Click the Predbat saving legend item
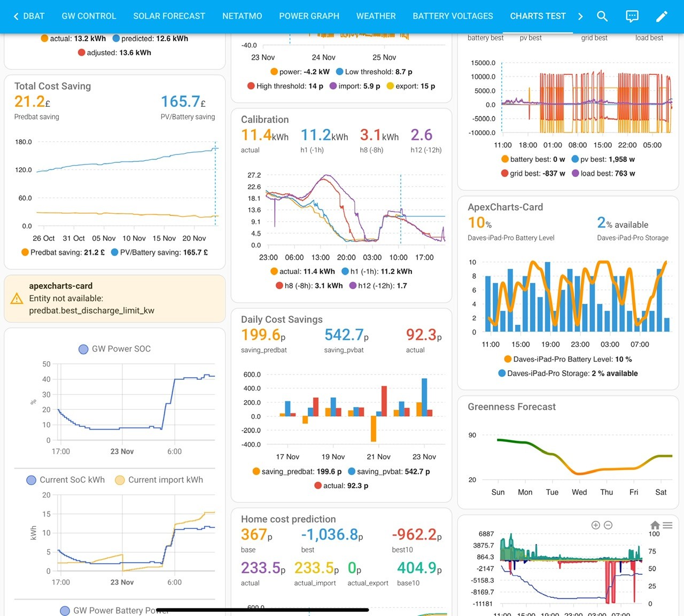684x616 pixels. tap(63, 252)
